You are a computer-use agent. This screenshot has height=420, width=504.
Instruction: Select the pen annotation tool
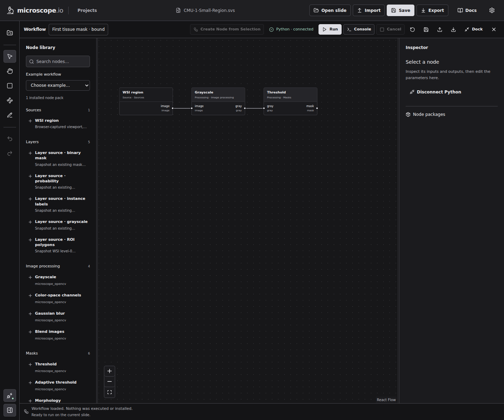[10, 115]
